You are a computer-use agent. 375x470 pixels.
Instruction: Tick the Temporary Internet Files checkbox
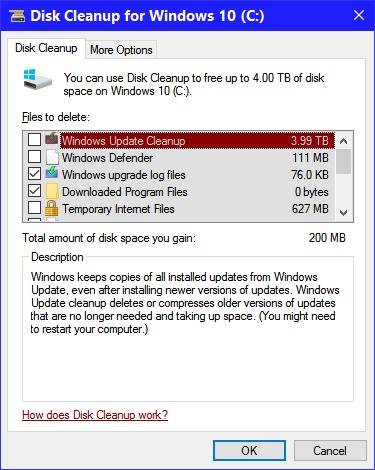click(34, 208)
